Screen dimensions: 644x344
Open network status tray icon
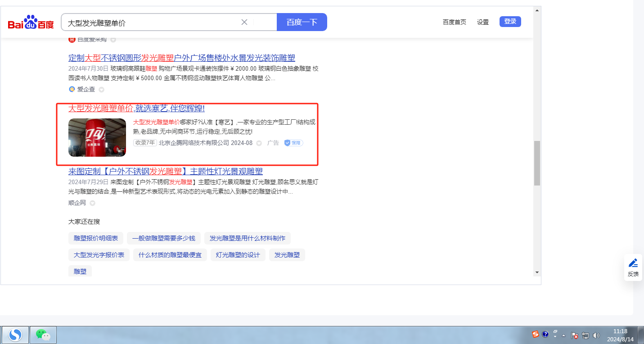coord(585,335)
